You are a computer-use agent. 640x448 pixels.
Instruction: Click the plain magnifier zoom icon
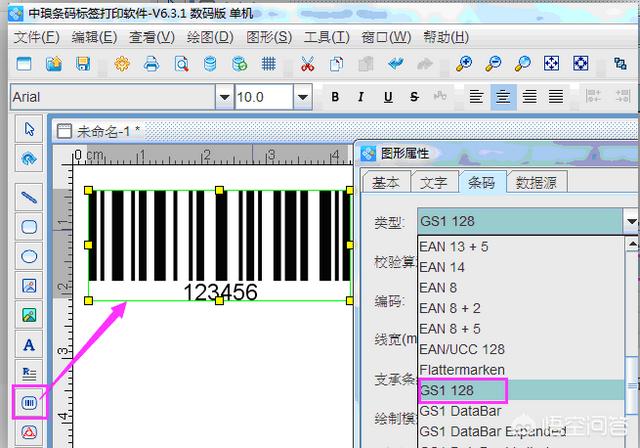(522, 64)
